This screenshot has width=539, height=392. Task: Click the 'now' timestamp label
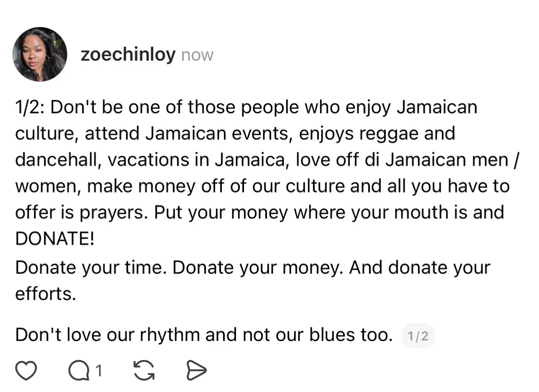(197, 54)
